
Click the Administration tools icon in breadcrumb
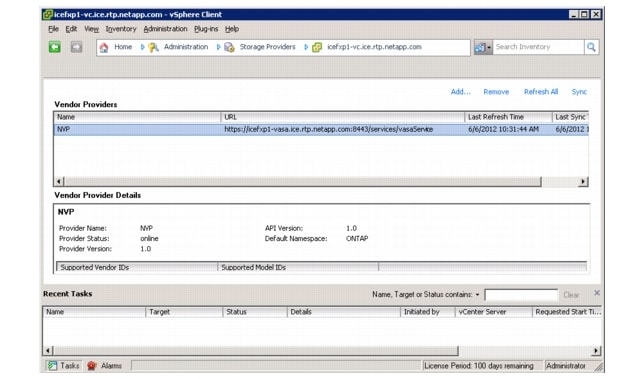pos(153,47)
